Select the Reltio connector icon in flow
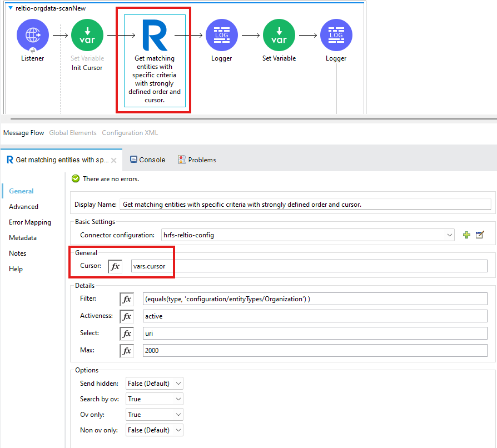This screenshot has height=448, width=497. pos(154,34)
